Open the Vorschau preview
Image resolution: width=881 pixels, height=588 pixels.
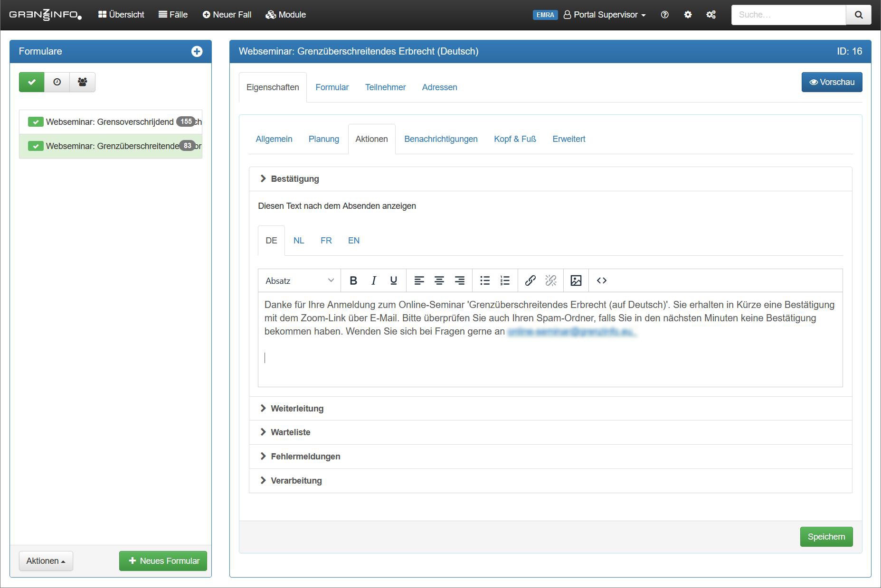click(x=832, y=82)
